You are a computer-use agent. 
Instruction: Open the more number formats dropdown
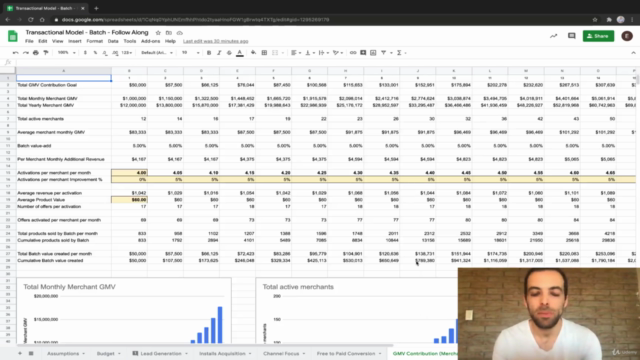pyautogui.click(x=127, y=53)
